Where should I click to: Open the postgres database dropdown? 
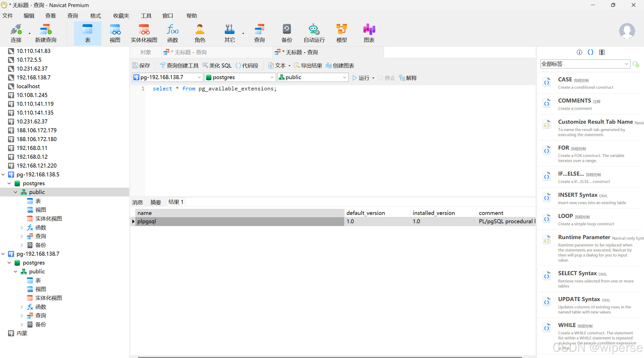click(x=272, y=77)
